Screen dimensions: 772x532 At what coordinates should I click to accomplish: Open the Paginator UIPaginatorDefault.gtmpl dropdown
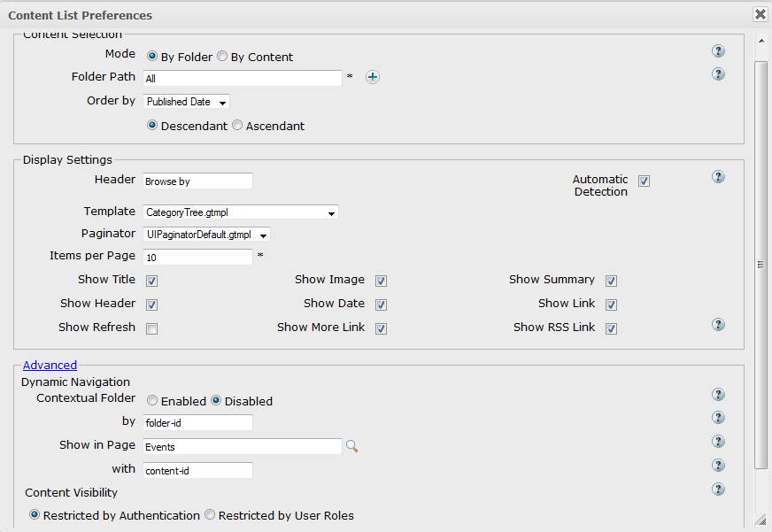pyautogui.click(x=207, y=235)
